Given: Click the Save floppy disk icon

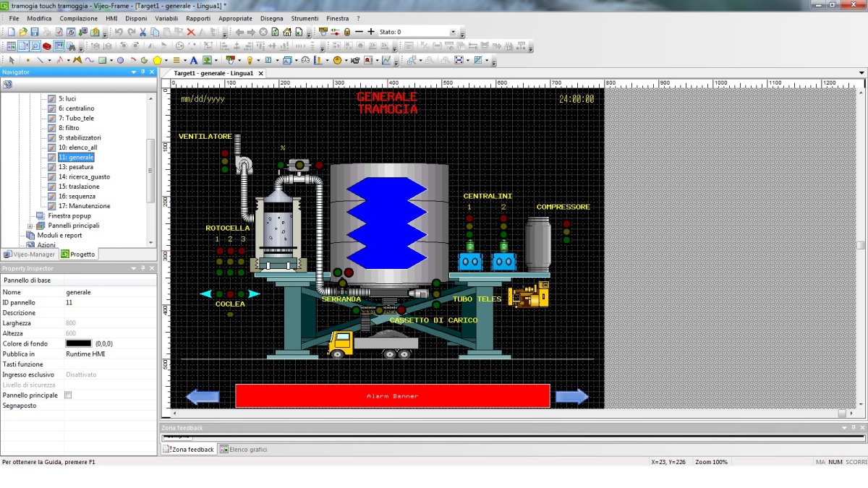Looking at the screenshot, I should coord(35,32).
